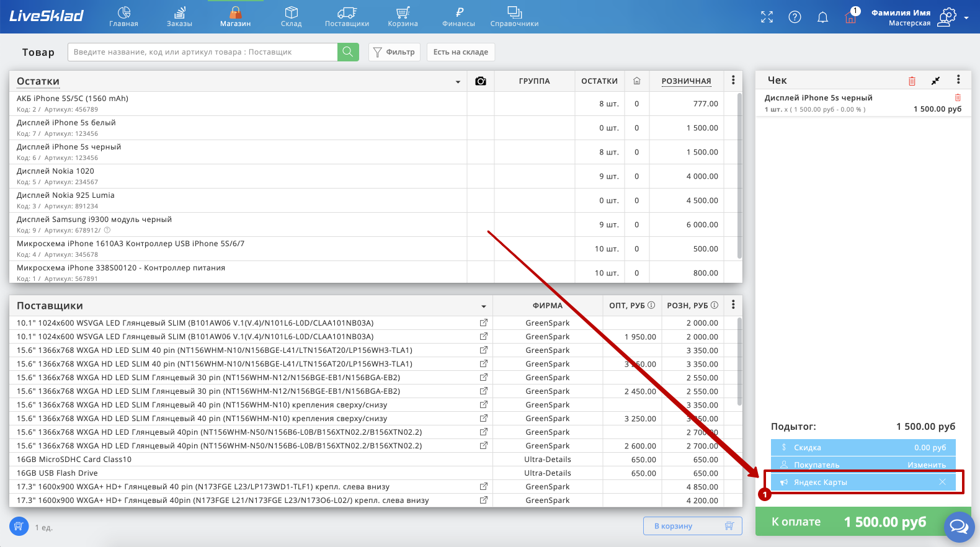Open the Скидка discount row

click(x=863, y=447)
